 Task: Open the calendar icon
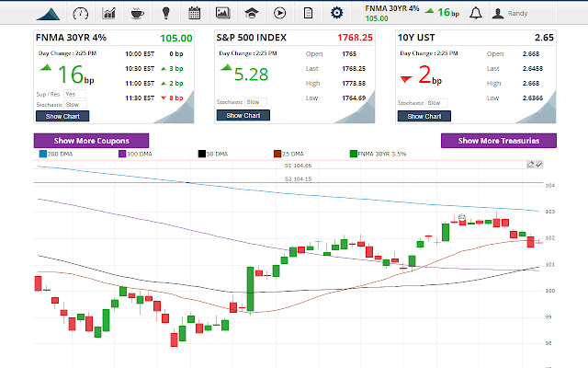[194, 13]
